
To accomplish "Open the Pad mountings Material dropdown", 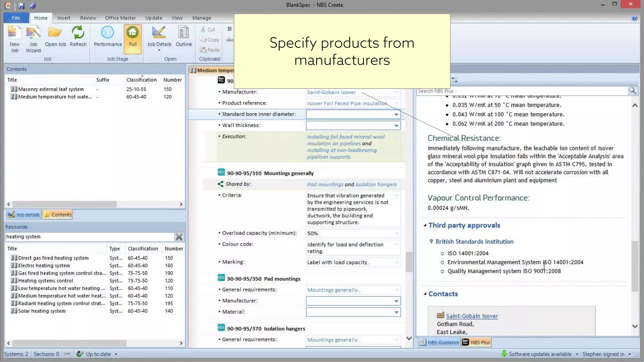I will pos(396,312).
